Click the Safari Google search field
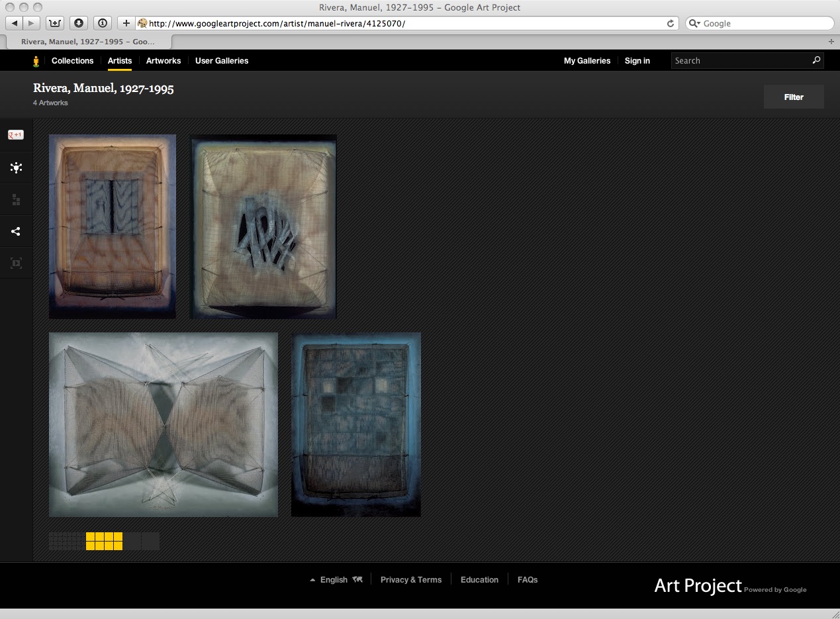840x619 pixels. tap(760, 23)
